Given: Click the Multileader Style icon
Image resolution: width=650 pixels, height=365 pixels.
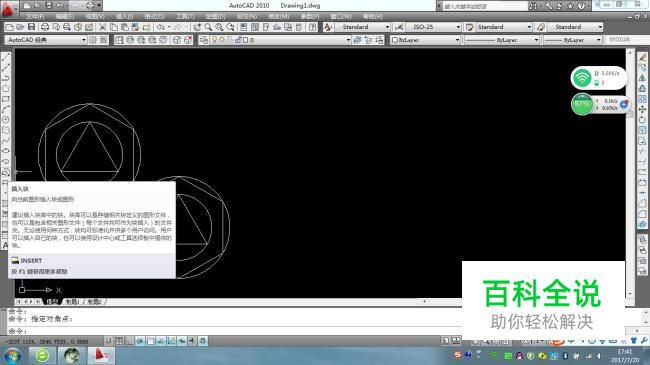Looking at the screenshot, I should point(541,27).
